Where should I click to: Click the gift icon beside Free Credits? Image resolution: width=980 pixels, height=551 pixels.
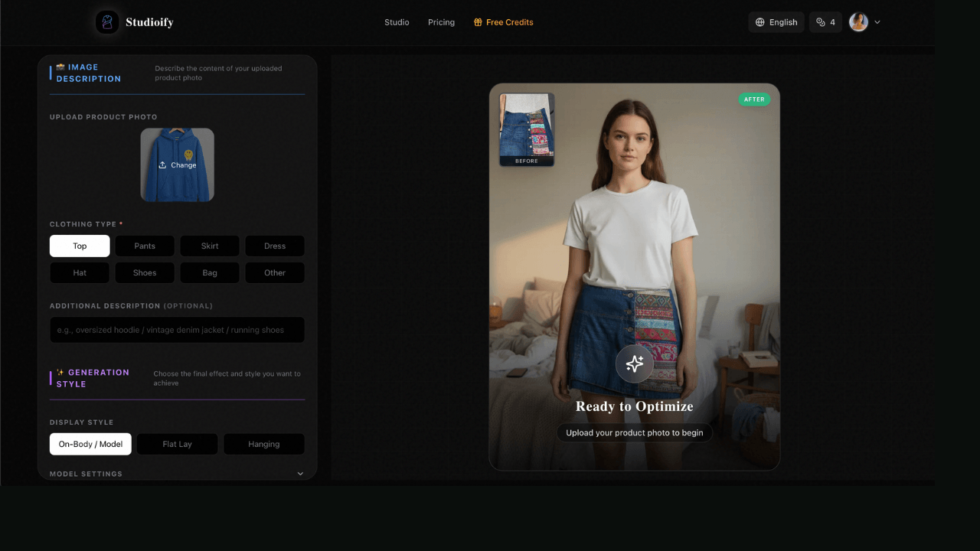click(x=478, y=22)
